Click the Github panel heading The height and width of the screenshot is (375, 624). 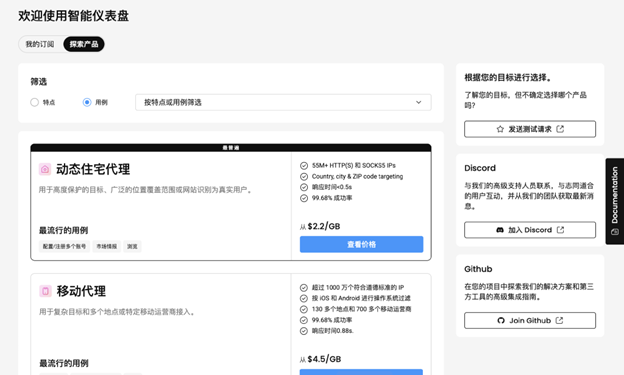[x=478, y=269]
